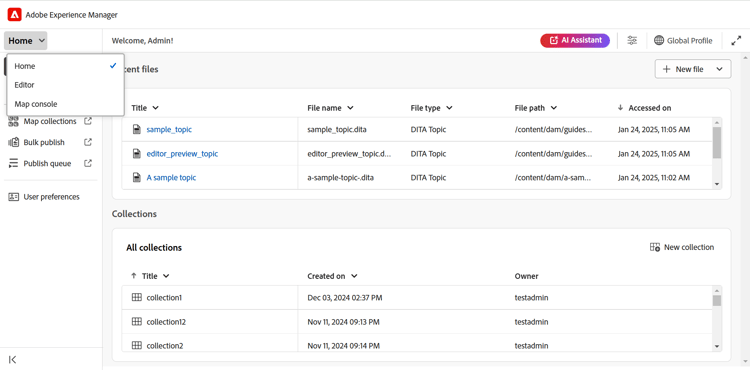Collapse the left sidebar panel
Image resolution: width=750 pixels, height=370 pixels.
(x=13, y=359)
